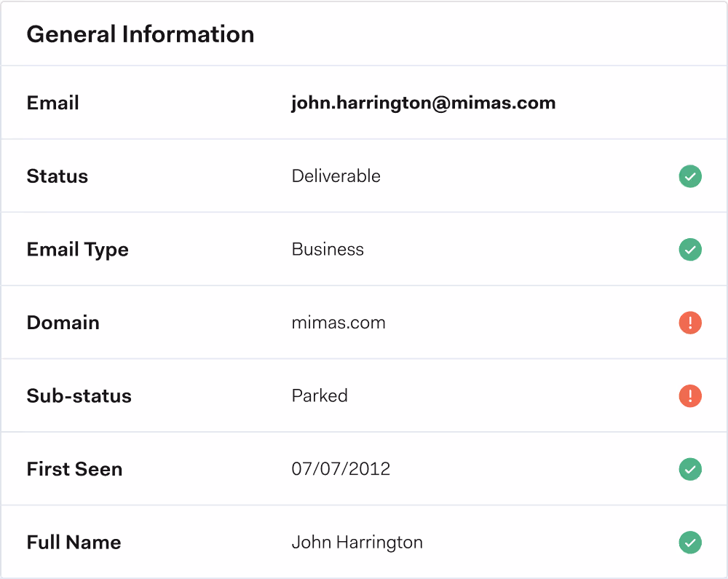Select the Business email type value
Screen dimensions: 728x579
coord(328,249)
